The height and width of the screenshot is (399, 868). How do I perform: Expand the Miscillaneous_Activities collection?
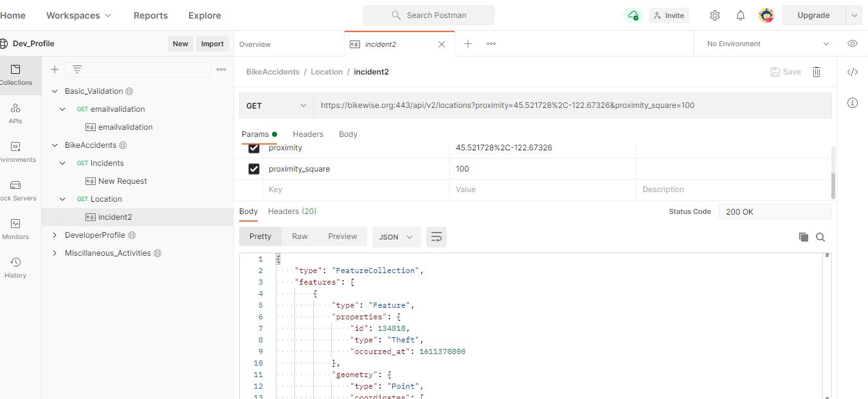click(x=55, y=253)
